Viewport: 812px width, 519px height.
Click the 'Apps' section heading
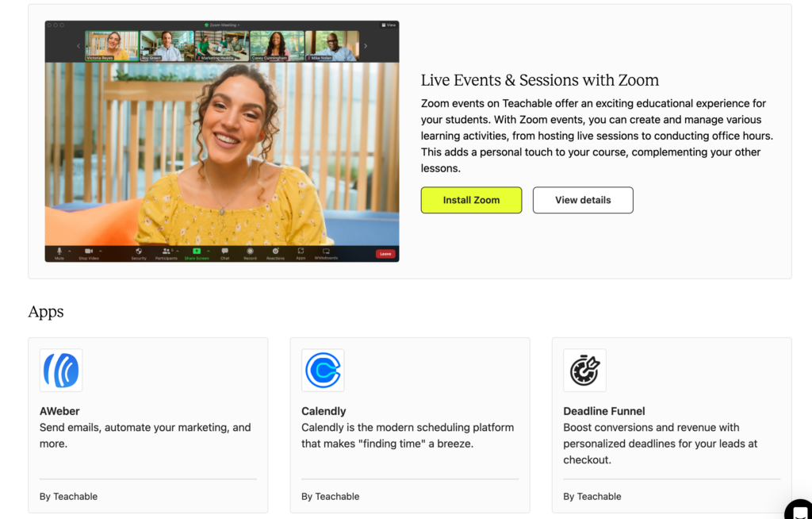46,312
